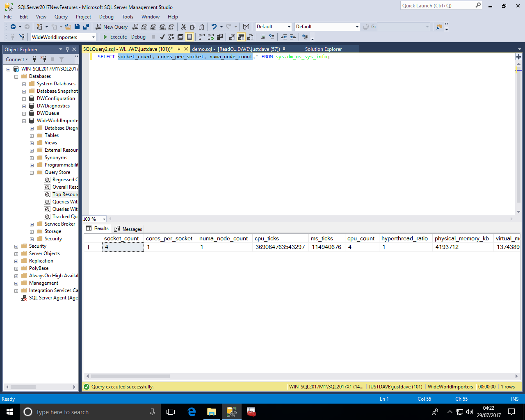Switch to the Messages tab
This screenshot has width=525, height=420.
(x=128, y=229)
